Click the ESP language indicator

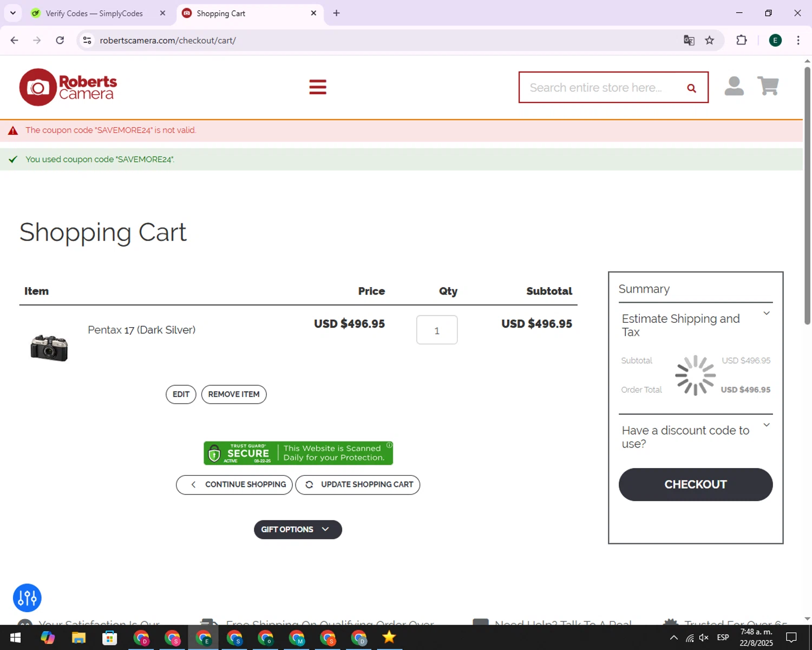point(723,638)
